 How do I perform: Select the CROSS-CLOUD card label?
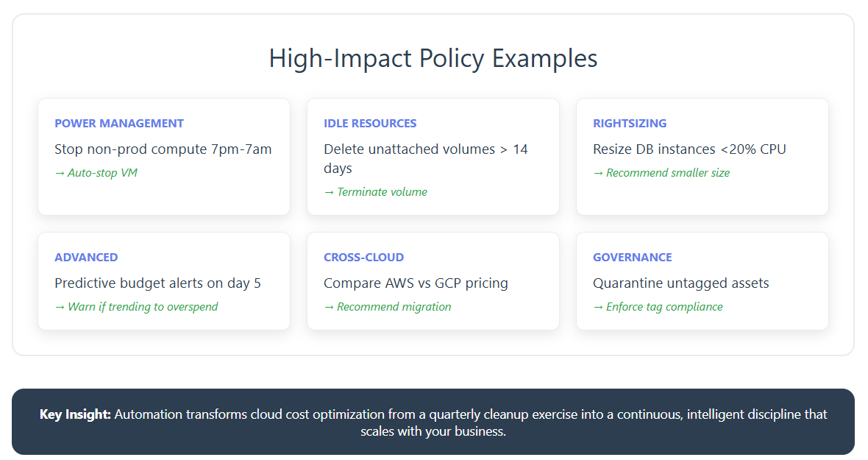363,258
